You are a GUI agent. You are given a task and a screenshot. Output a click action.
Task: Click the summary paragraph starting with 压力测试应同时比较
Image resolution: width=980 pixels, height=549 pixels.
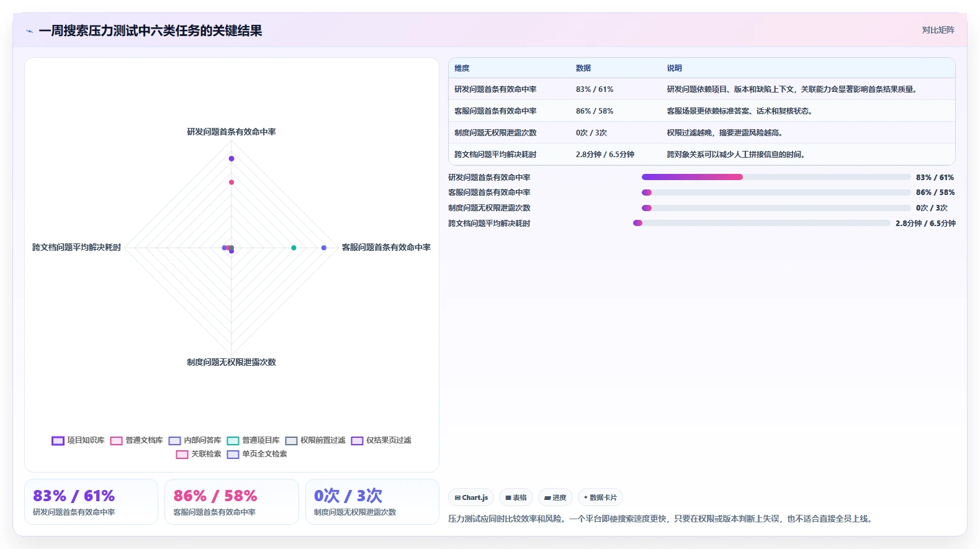click(662, 519)
